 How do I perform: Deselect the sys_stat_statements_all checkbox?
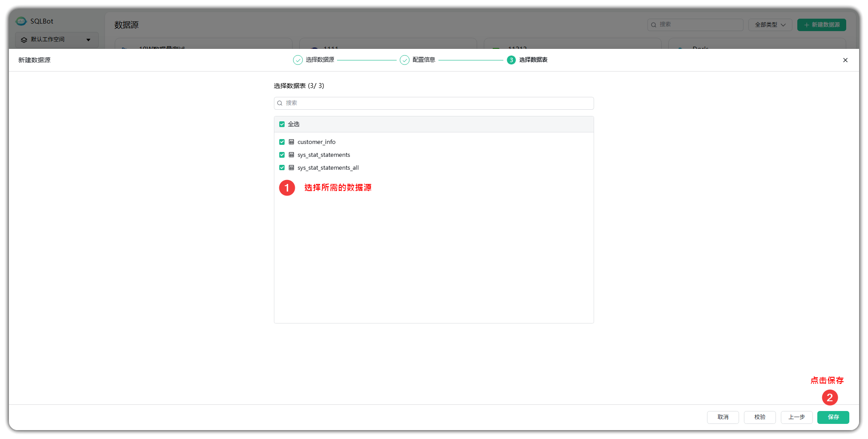(282, 168)
